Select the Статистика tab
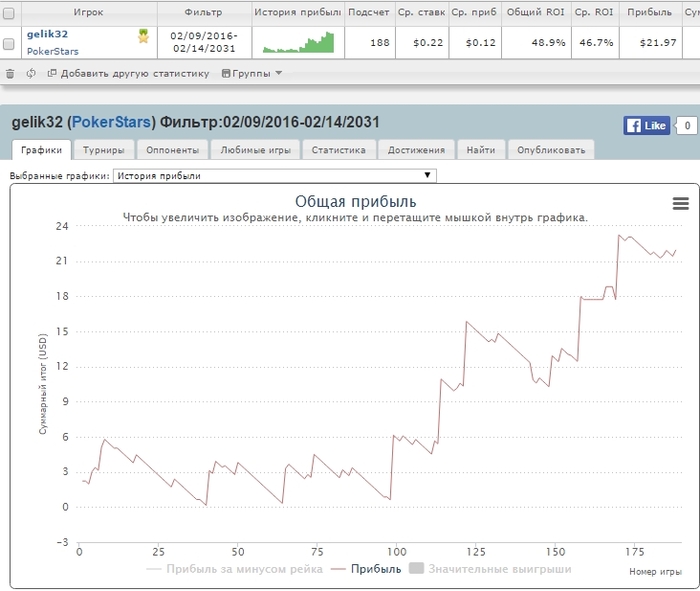Viewport: 700px width, 591px height. [x=337, y=150]
